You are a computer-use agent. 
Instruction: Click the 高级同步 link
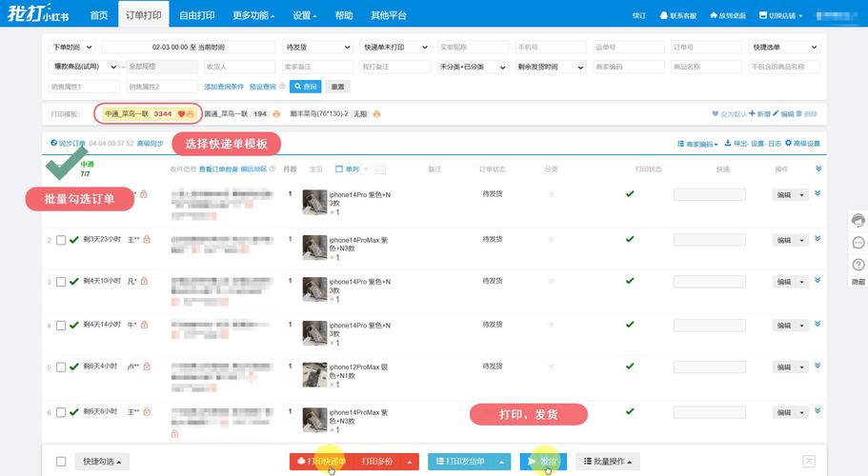150,143
